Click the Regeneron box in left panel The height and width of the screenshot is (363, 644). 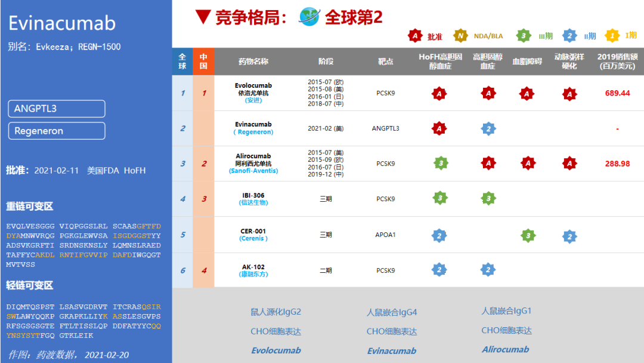(x=57, y=131)
